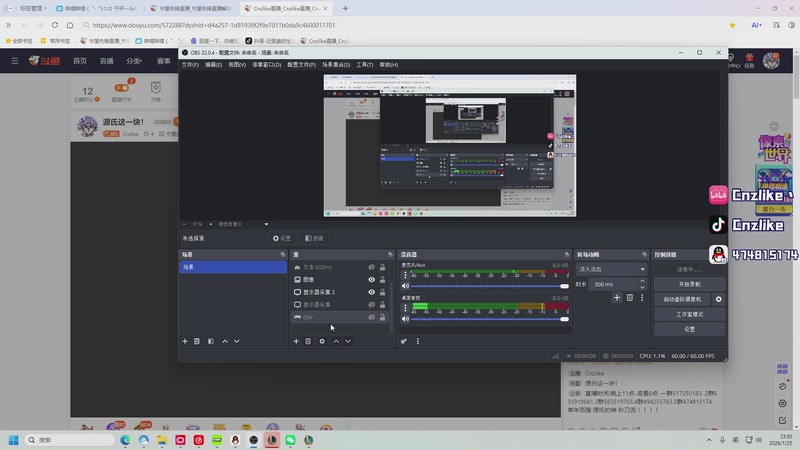Show the OW source via eye icon
Image resolution: width=800 pixels, height=450 pixels.
click(371, 317)
